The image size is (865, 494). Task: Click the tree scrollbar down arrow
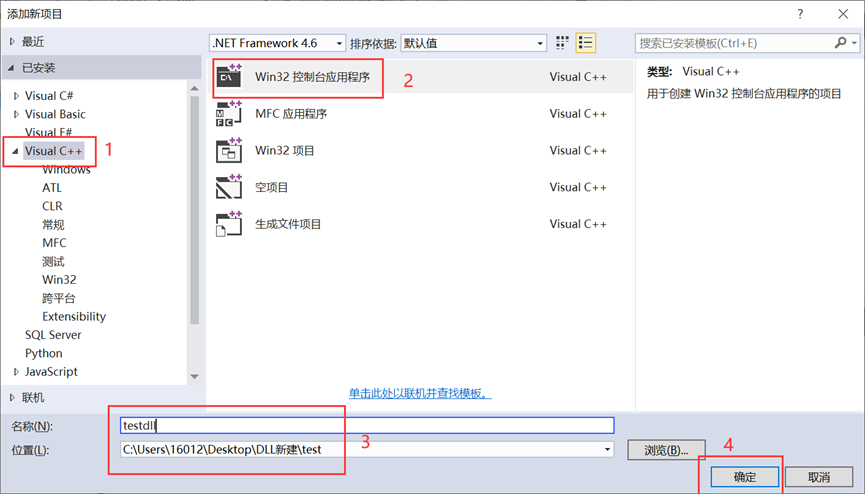tap(194, 376)
